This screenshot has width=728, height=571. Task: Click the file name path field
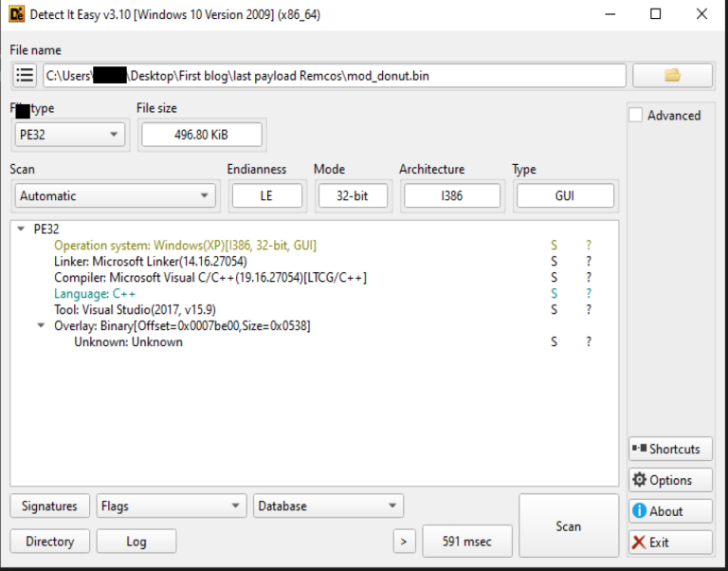[x=334, y=76]
